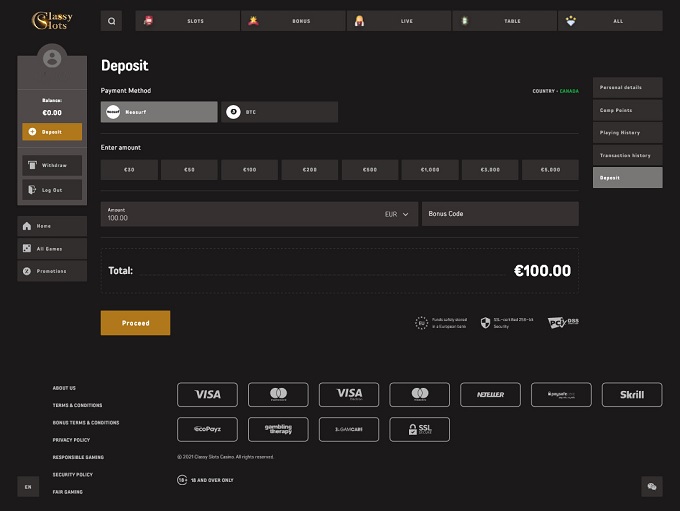Image resolution: width=680 pixels, height=511 pixels.
Task: Click the user avatar icon
Action: [x=52, y=60]
